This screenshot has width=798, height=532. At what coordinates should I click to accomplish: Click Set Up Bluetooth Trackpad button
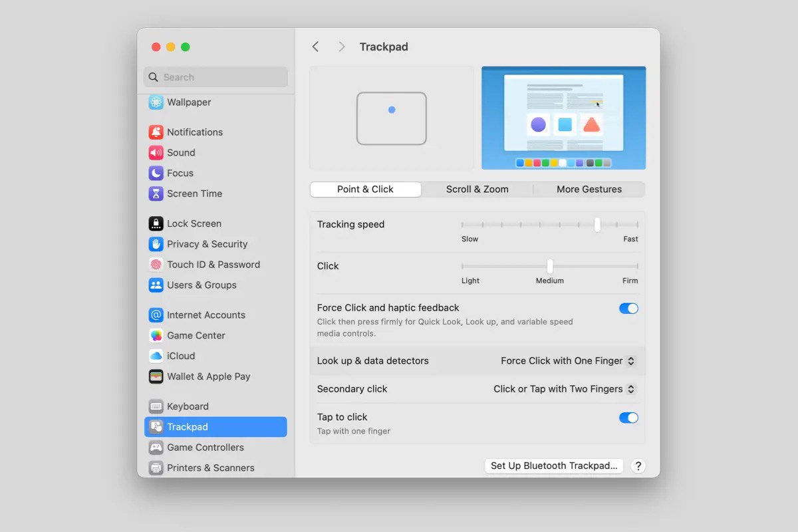coord(554,466)
